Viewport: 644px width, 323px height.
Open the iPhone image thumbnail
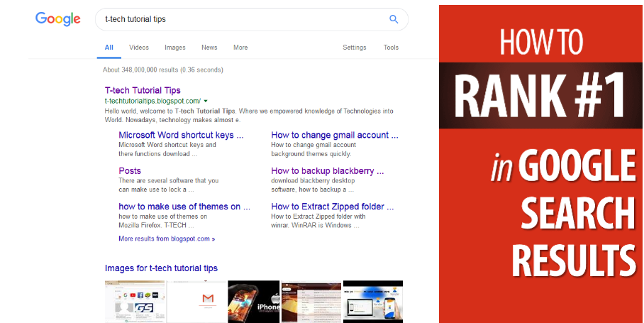point(254,302)
